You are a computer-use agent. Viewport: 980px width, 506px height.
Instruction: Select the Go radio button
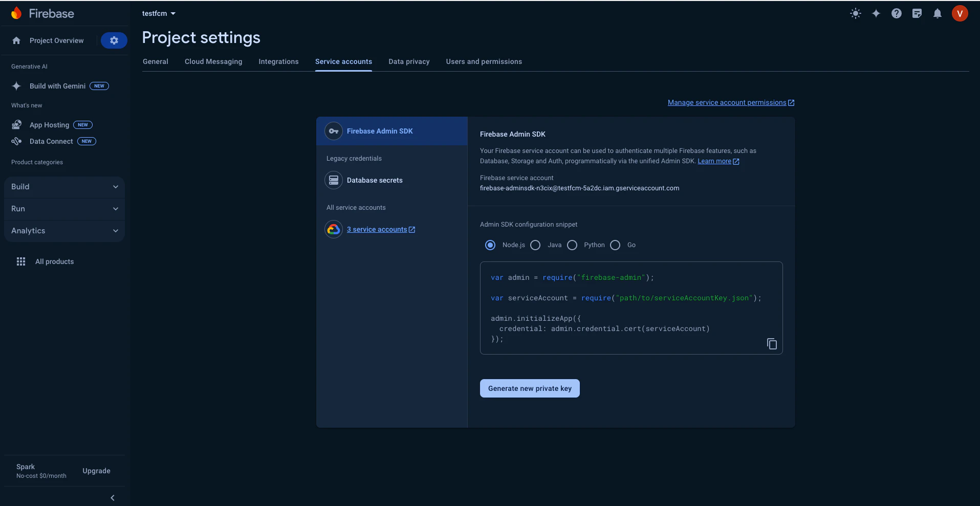pyautogui.click(x=615, y=245)
